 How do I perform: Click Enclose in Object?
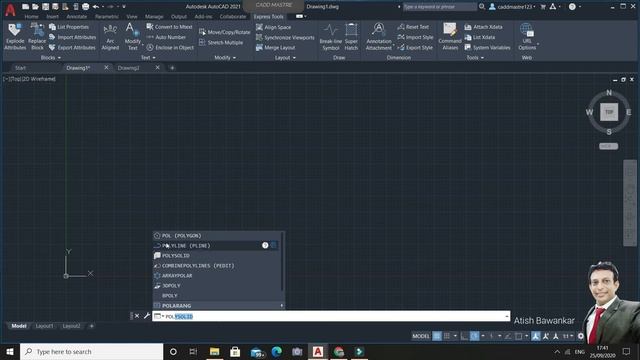coord(170,47)
